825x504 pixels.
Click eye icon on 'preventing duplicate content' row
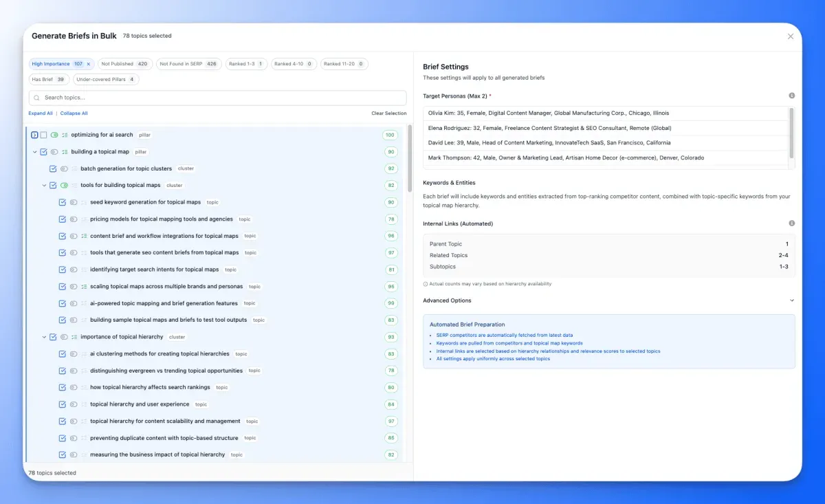coord(74,438)
